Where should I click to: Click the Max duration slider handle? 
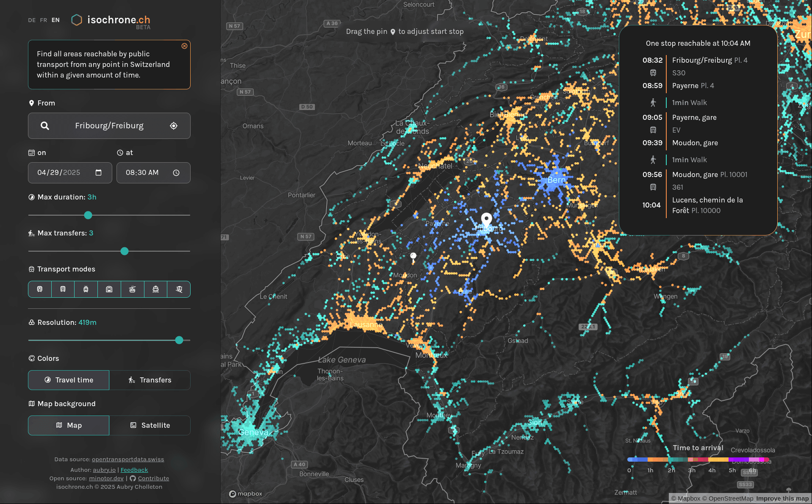[88, 215]
